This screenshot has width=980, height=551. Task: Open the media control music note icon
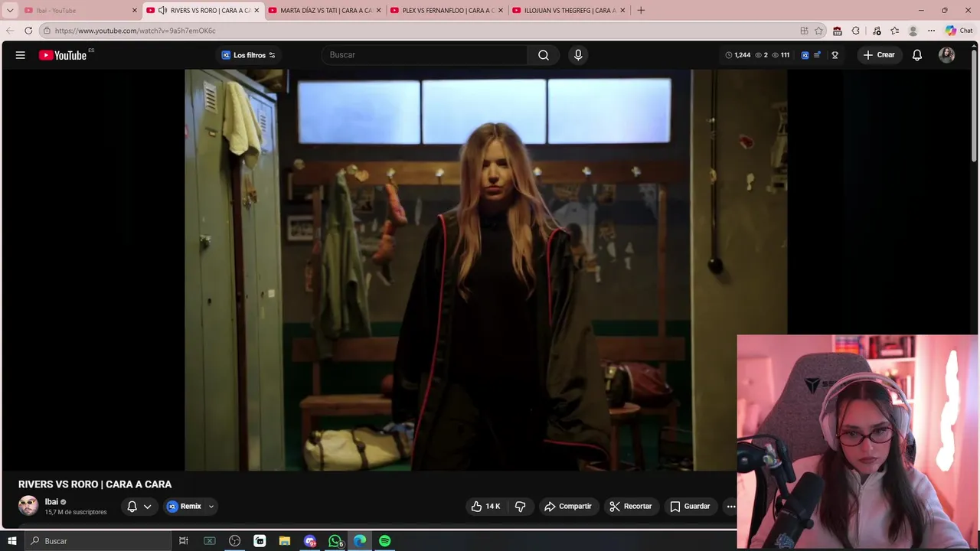pyautogui.click(x=877, y=31)
